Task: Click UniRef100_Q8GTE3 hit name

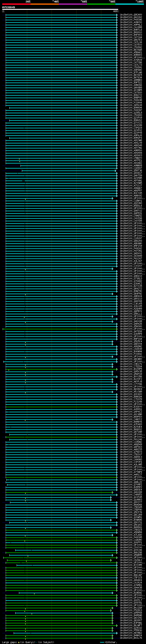Action: pos(131,40)
